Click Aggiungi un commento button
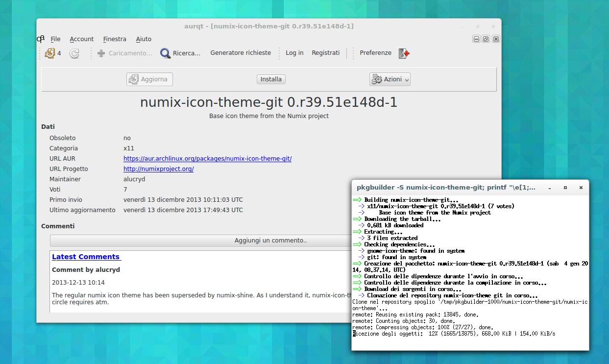The image size is (609, 364). pyautogui.click(x=270, y=241)
